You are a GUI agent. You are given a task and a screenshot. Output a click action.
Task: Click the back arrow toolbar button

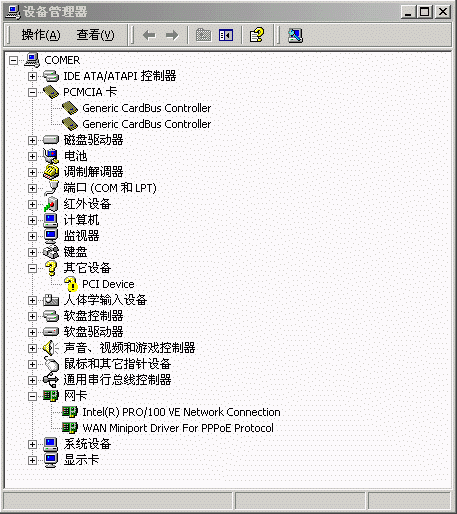tap(149, 35)
